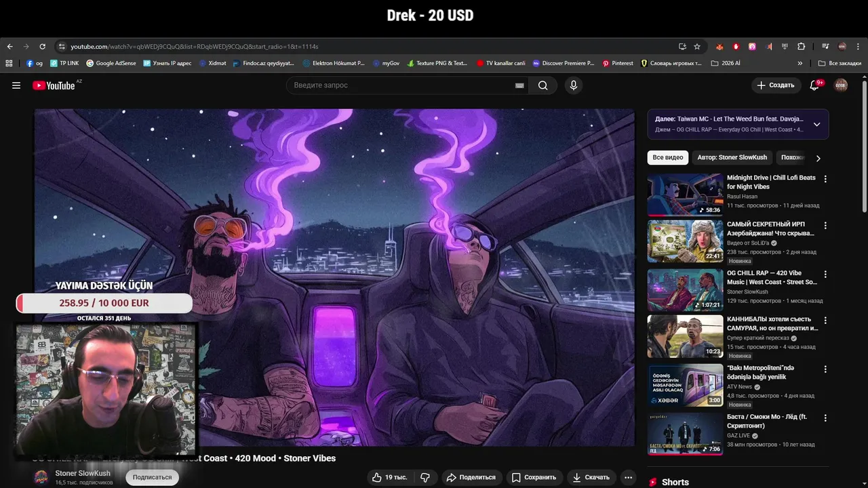
Task: Click the browser address bar URL
Action: click(x=194, y=46)
